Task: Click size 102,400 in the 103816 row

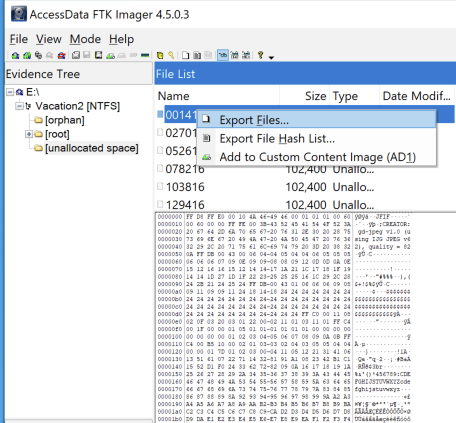Action: click(x=306, y=187)
